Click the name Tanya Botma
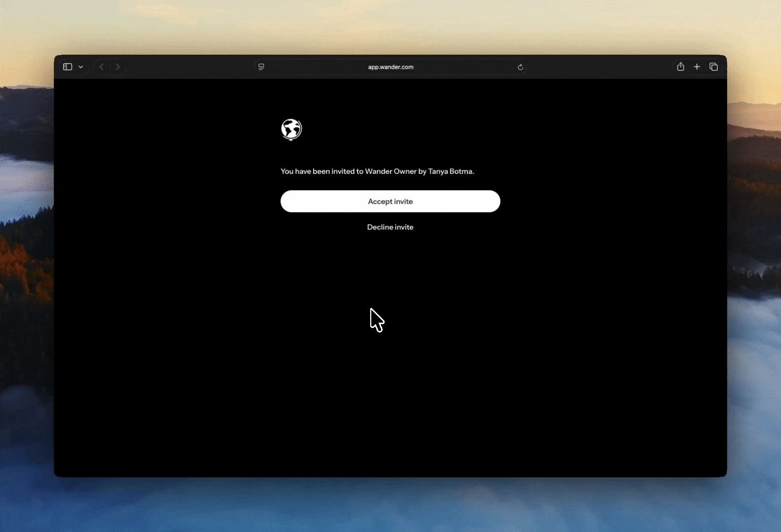This screenshot has height=532, width=781. point(450,171)
